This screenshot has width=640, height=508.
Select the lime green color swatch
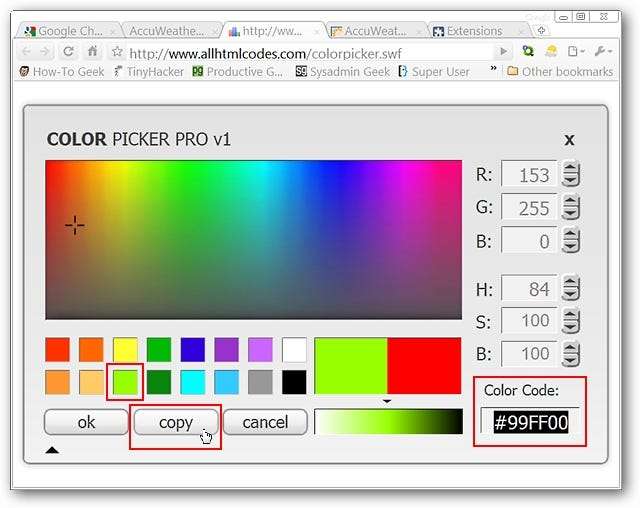click(x=125, y=382)
